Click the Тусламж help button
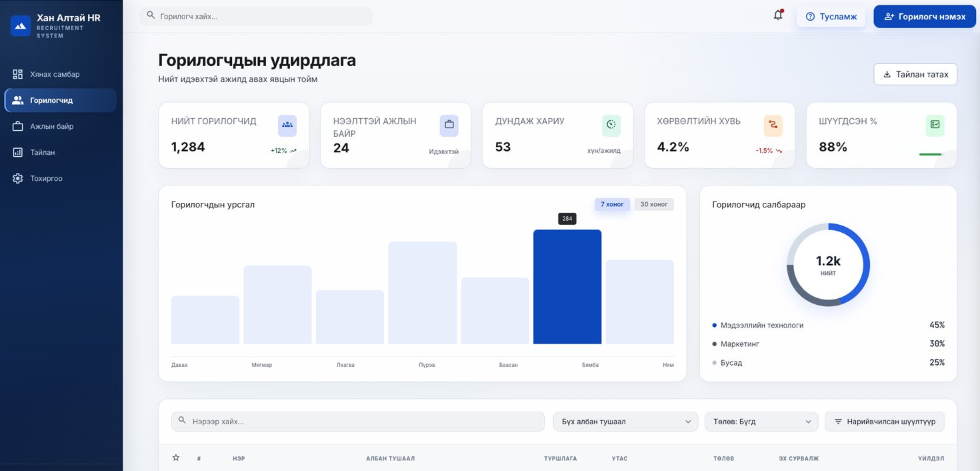The width and height of the screenshot is (980, 471). [831, 17]
